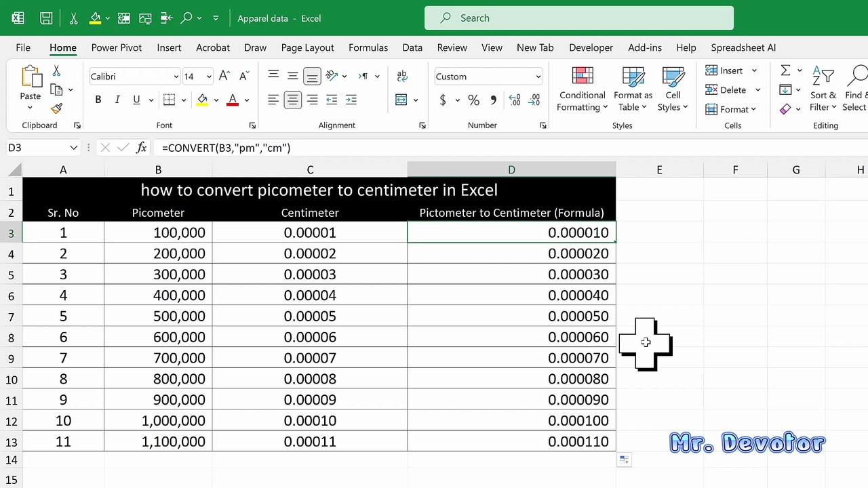Click Insert cells button in Cells group
The width and height of the screenshot is (868, 488).
pos(724,70)
